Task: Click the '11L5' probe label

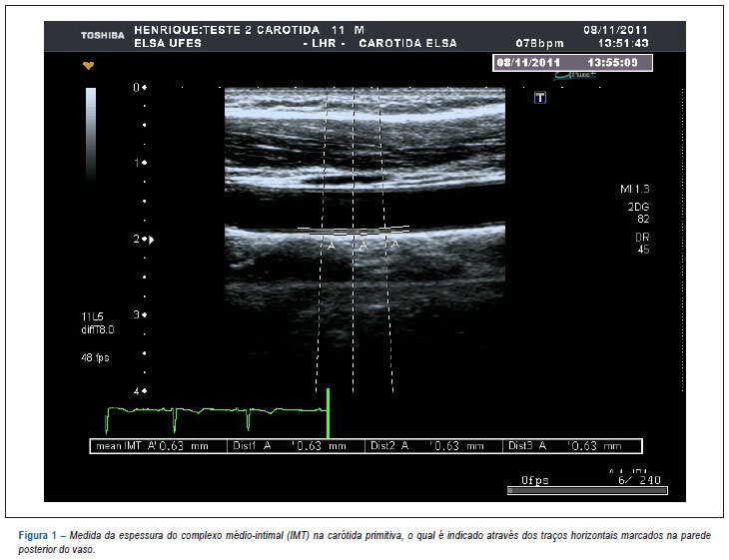Action: (x=92, y=317)
